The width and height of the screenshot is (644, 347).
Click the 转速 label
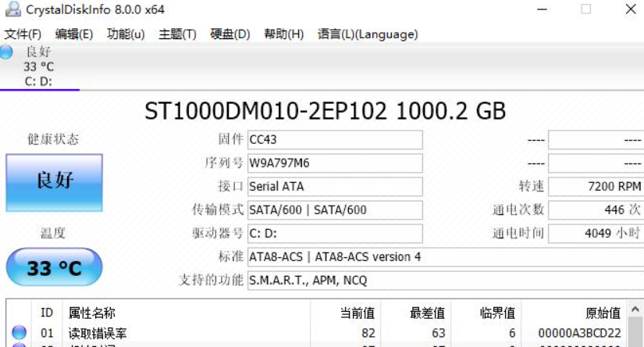[532, 186]
